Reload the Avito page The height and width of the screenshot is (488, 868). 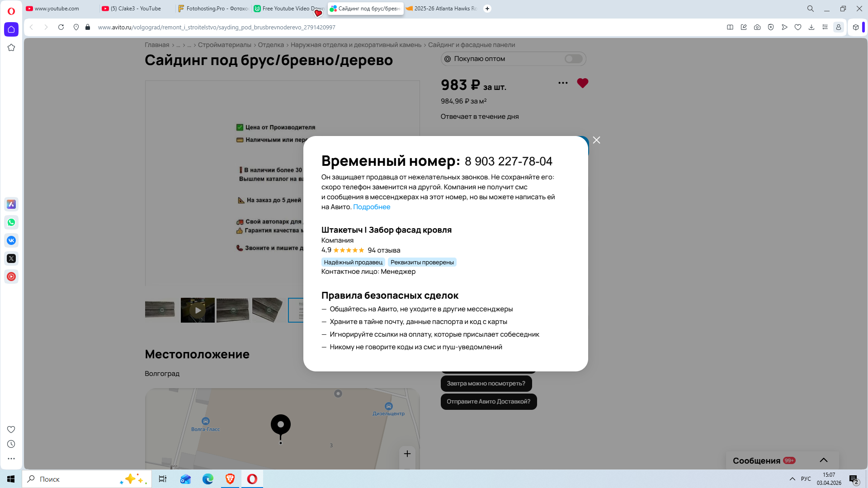[61, 27]
